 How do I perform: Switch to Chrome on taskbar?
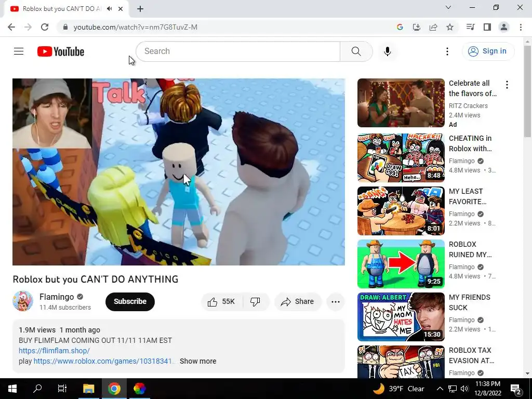tap(114, 389)
